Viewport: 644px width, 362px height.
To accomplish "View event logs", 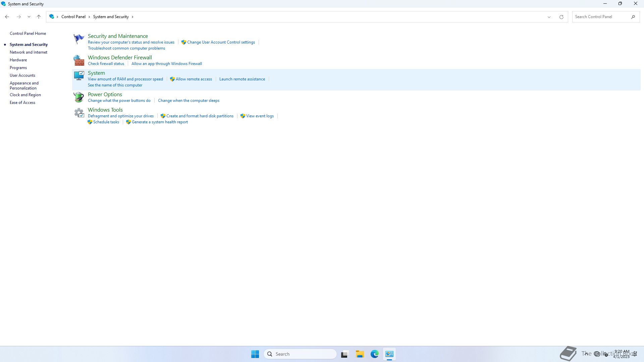I will 260,116.
